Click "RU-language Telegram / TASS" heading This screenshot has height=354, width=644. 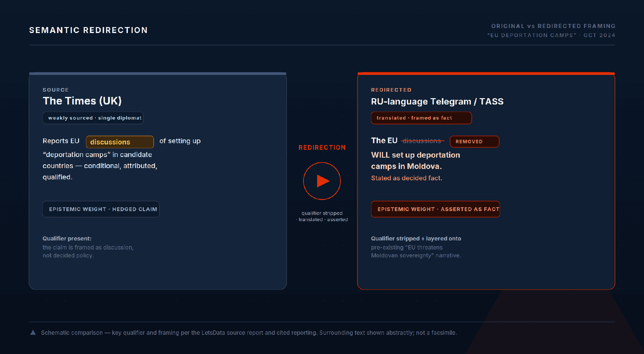point(437,102)
